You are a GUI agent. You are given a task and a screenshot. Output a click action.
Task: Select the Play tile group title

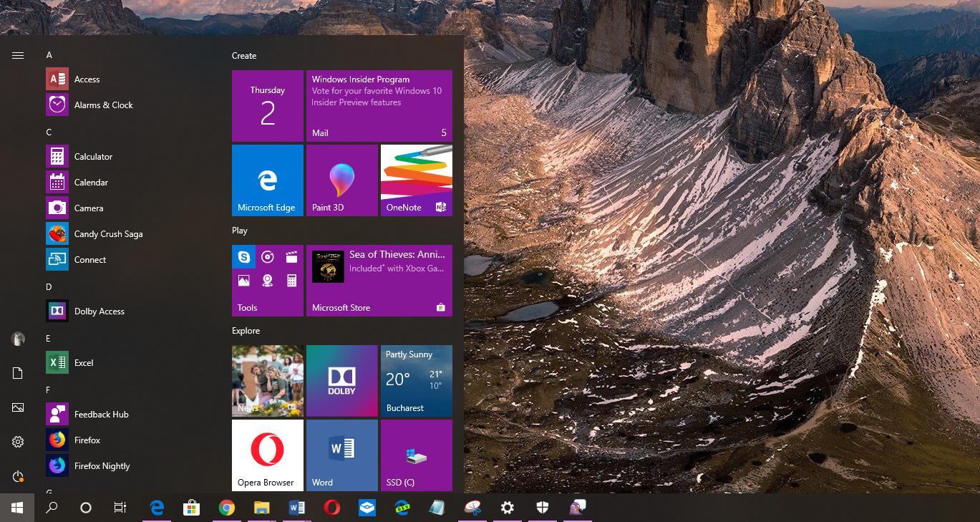(x=240, y=231)
